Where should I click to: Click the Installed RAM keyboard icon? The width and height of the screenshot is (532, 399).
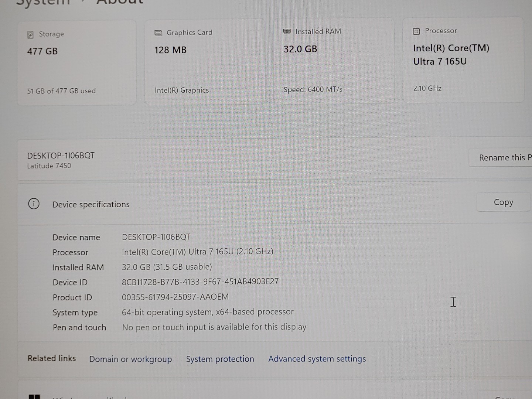coord(287,31)
